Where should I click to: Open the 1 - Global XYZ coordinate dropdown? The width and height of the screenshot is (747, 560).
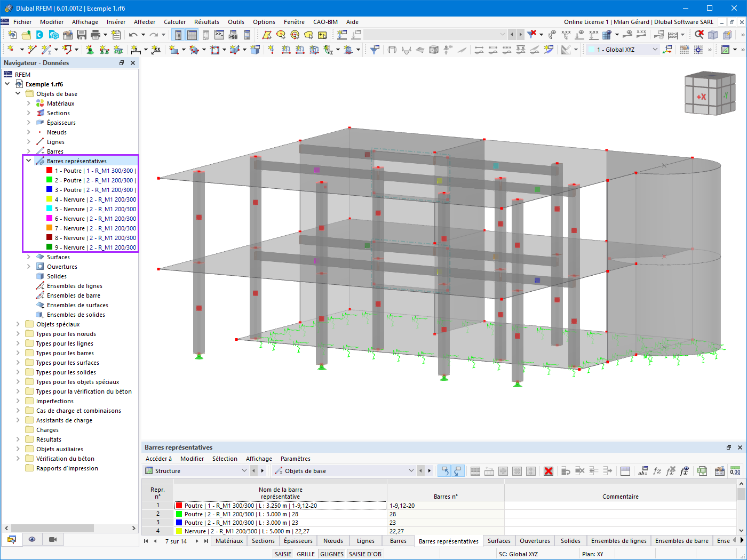point(623,50)
